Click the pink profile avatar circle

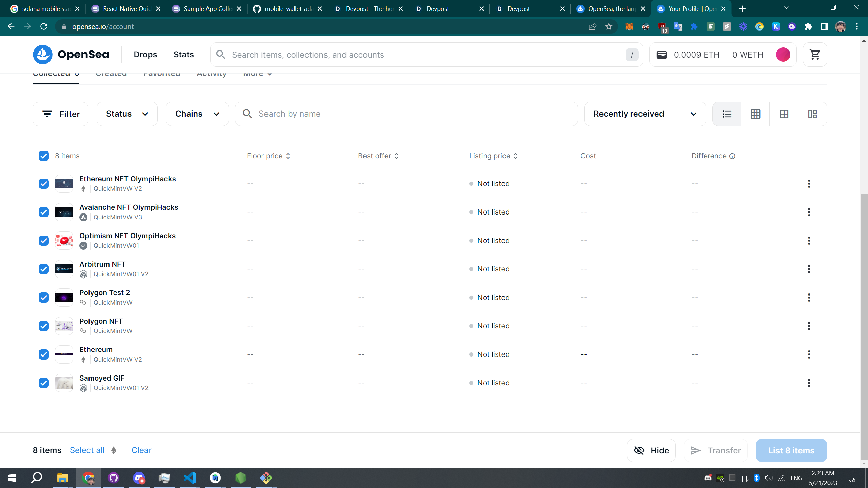tap(783, 55)
